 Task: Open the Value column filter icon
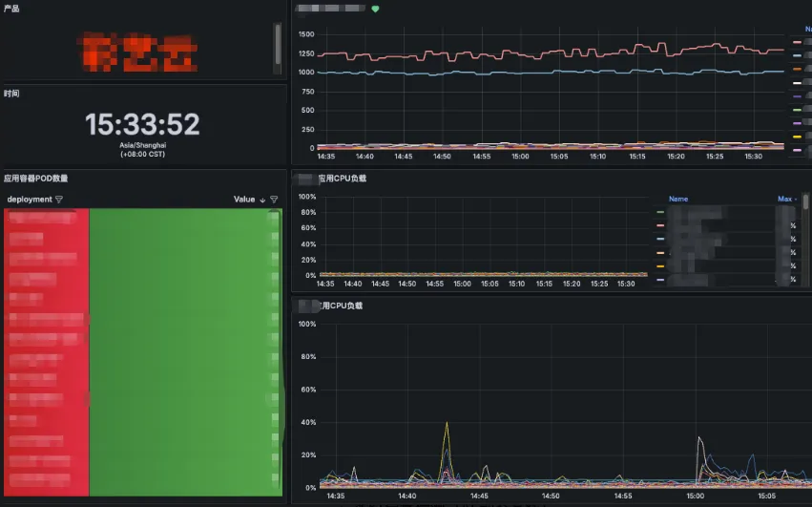(274, 200)
